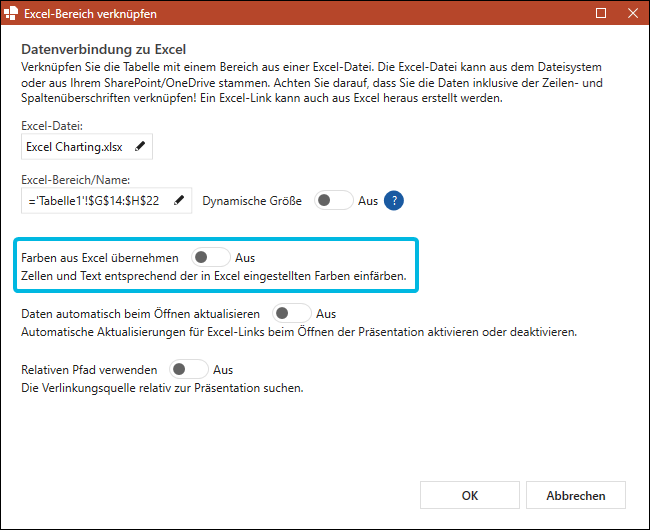The width and height of the screenshot is (650, 530).
Task: Maximize the Excel-Bereich verknüpfen window
Action: point(601,13)
